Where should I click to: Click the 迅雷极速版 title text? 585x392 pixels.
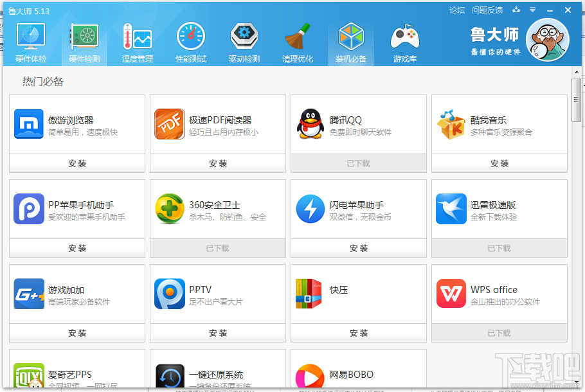493,205
